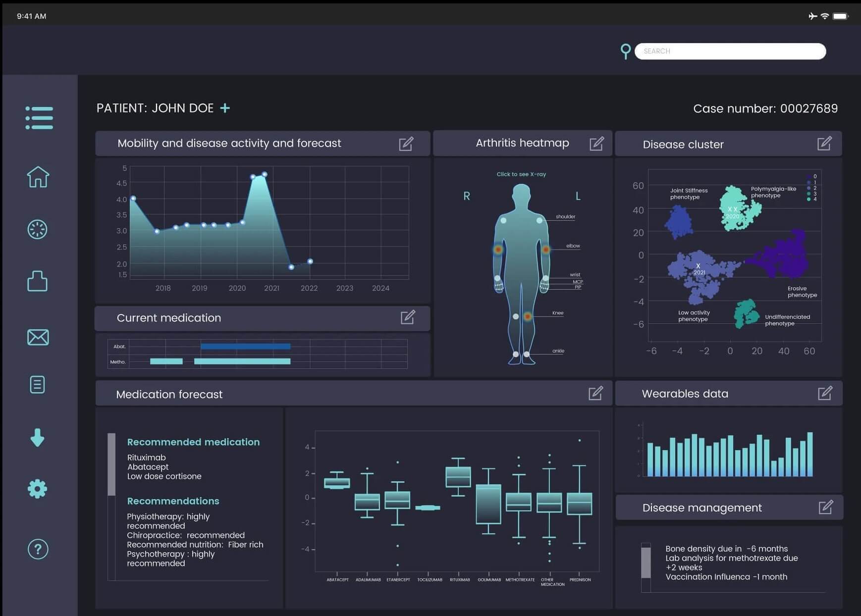Screen dimensions: 861x616
Task: Click the Joint Stiffness phenotype label
Action: click(689, 194)
